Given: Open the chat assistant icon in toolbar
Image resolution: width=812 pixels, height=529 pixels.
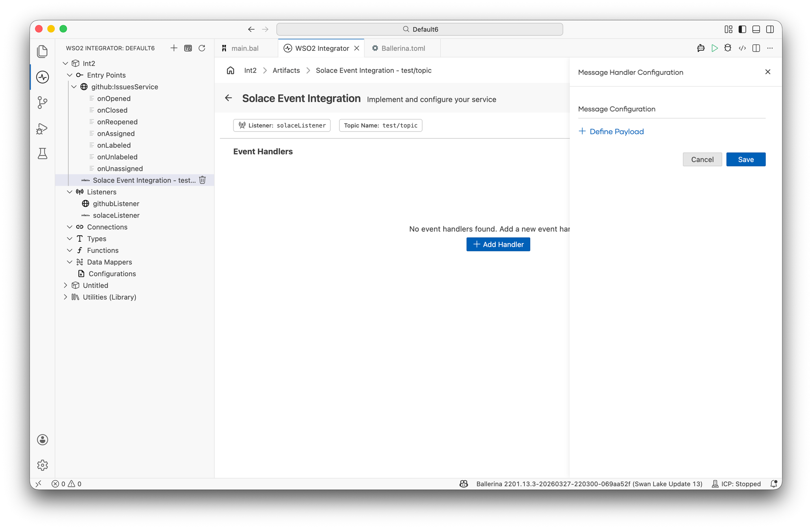Looking at the screenshot, I should coord(701,48).
